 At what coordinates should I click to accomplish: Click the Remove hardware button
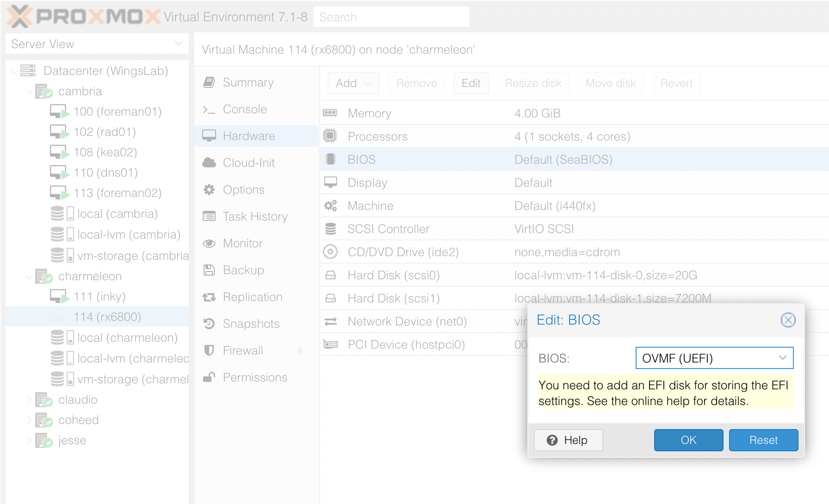(416, 83)
